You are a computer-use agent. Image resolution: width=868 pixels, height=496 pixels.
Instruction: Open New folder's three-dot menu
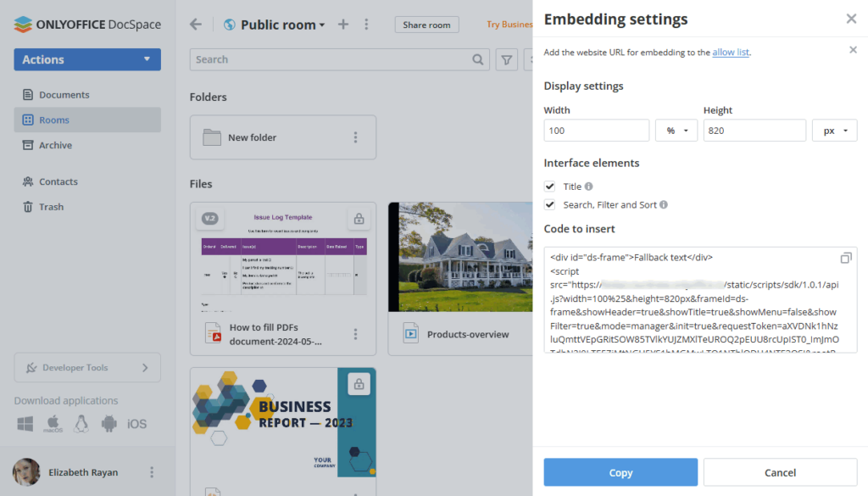(356, 137)
